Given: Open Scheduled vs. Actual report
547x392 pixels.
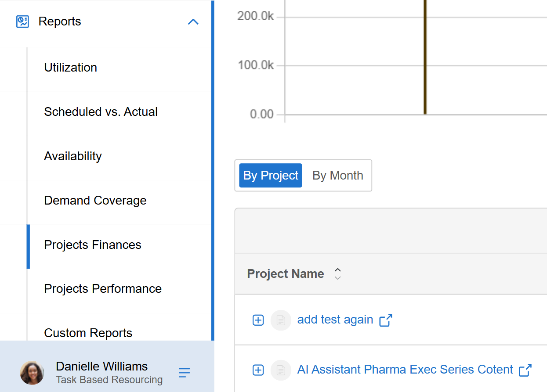Looking at the screenshot, I should tap(101, 112).
